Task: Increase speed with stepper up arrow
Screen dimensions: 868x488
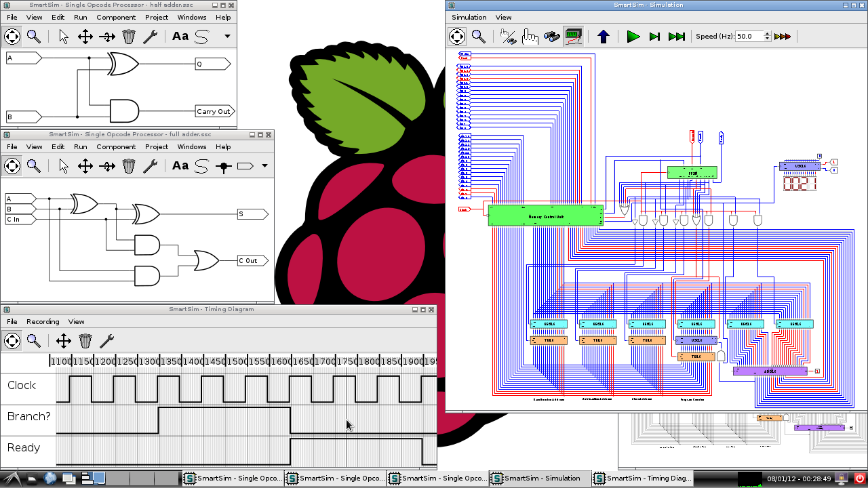Action: point(768,33)
